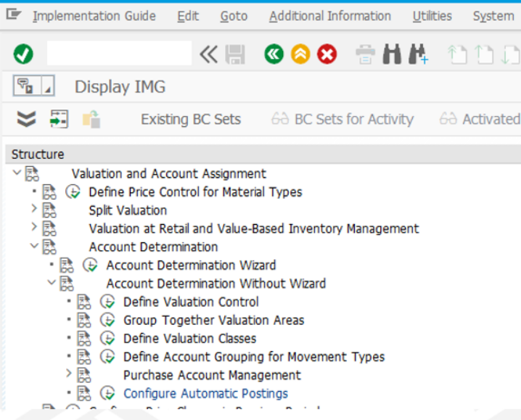Open the Edit menu
The width and height of the screenshot is (521, 420).
click(188, 16)
